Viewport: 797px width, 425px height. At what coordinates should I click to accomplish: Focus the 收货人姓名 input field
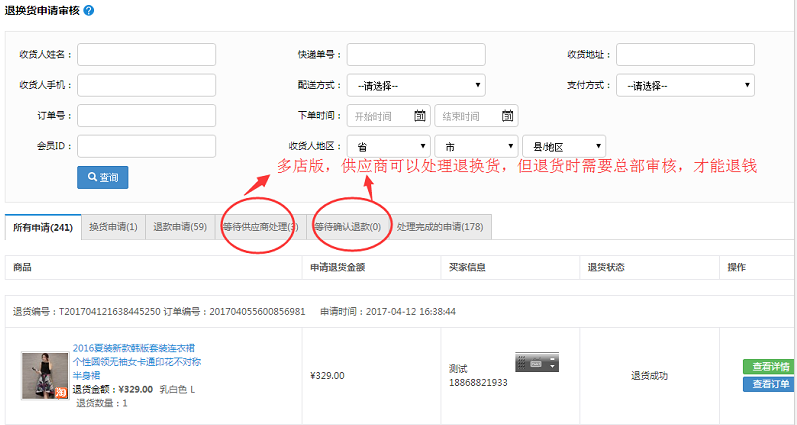(x=146, y=54)
